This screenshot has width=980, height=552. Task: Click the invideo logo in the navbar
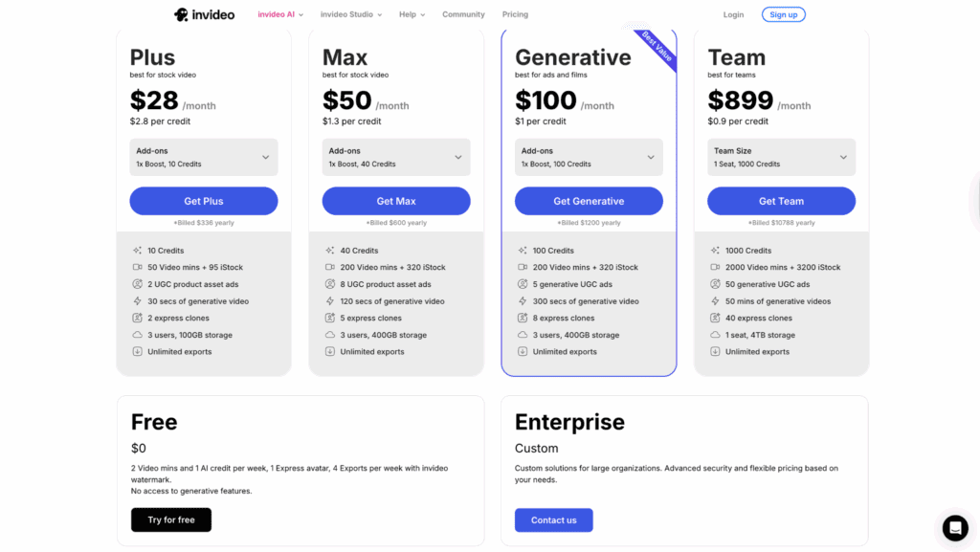click(x=204, y=13)
